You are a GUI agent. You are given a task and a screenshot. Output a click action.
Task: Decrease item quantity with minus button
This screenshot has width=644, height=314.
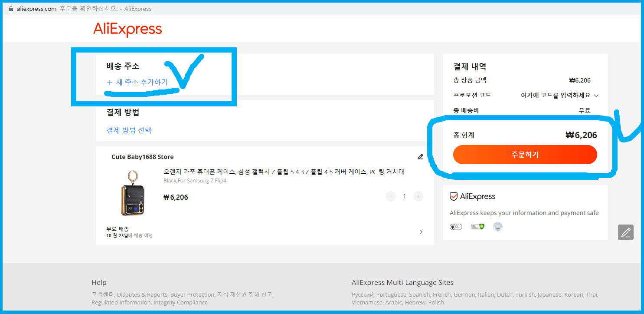coord(390,196)
